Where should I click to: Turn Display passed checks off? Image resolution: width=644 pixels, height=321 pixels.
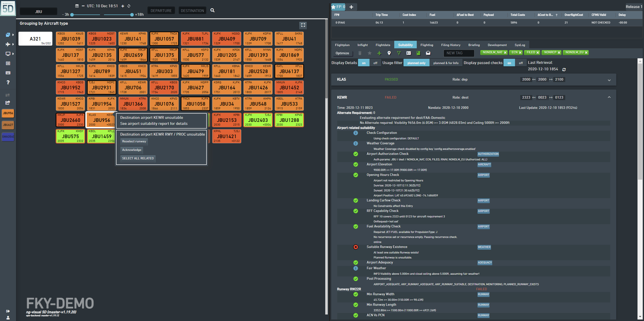click(x=520, y=63)
